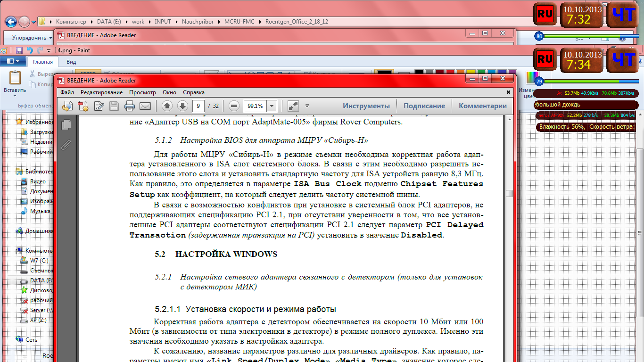Click the email envelope icon in Reader toolbar
Image resolution: width=644 pixels, height=362 pixels.
point(145,106)
